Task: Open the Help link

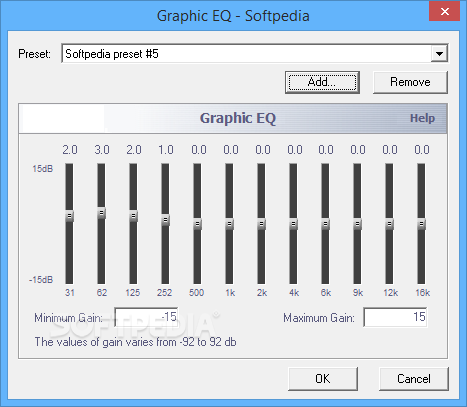Action: pyautogui.click(x=422, y=118)
